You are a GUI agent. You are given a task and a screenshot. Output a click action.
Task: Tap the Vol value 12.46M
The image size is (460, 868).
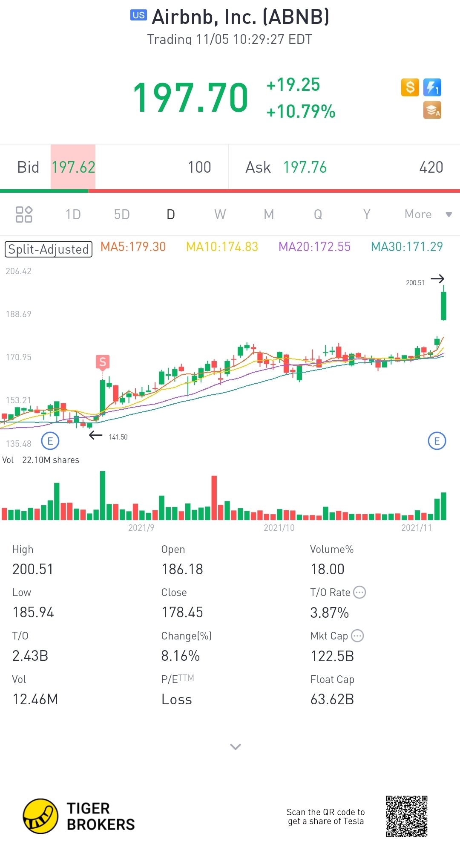coord(35,699)
